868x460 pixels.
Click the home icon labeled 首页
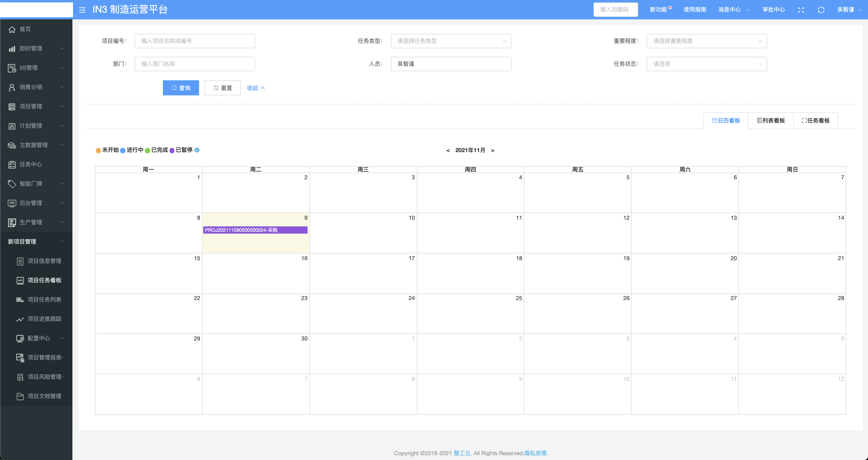12,29
